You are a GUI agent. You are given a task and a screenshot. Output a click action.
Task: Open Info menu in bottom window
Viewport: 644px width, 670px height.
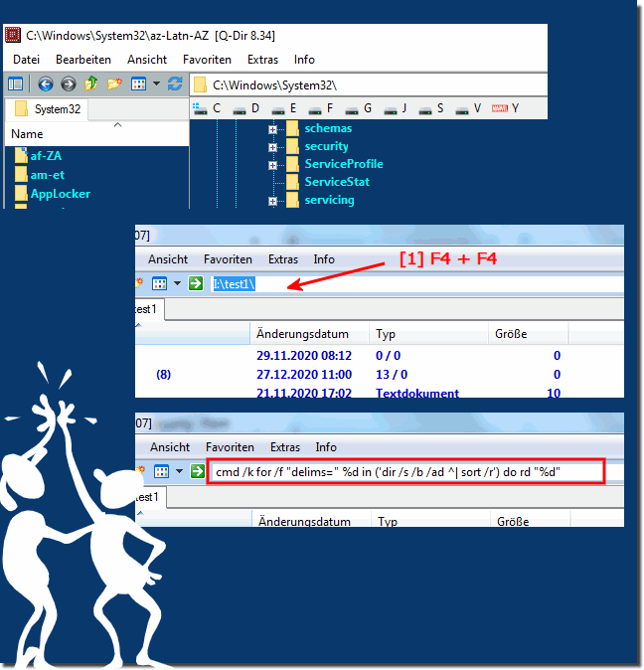(x=326, y=447)
